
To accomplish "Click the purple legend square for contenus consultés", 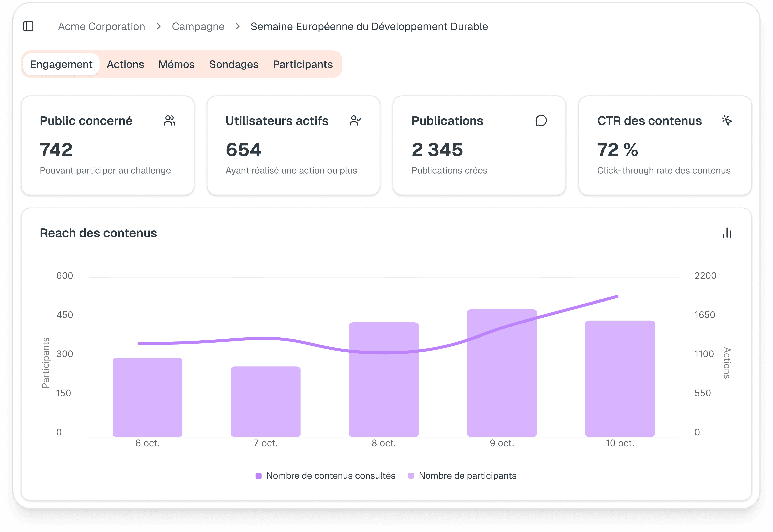I will pos(258,476).
